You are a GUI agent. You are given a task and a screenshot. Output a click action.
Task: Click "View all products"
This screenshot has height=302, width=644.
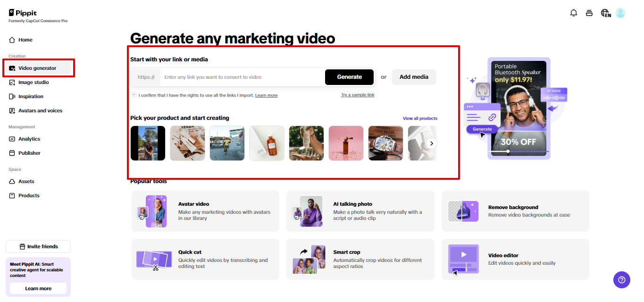click(420, 118)
